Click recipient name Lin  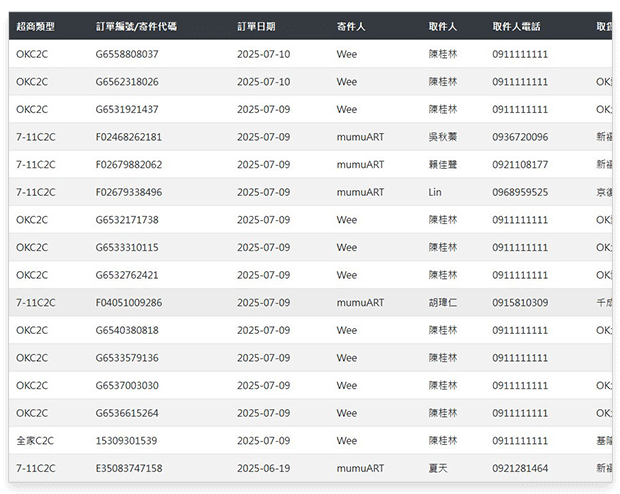coord(435,192)
